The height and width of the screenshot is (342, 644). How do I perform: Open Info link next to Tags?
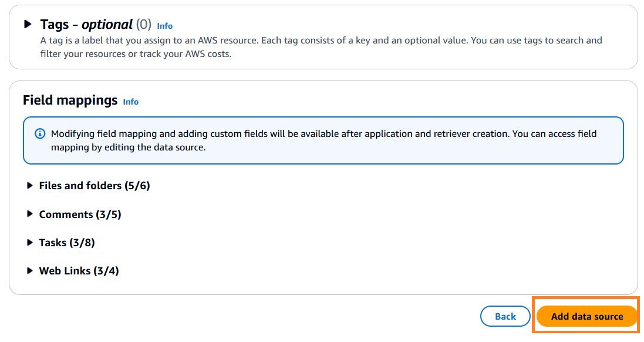tap(165, 26)
